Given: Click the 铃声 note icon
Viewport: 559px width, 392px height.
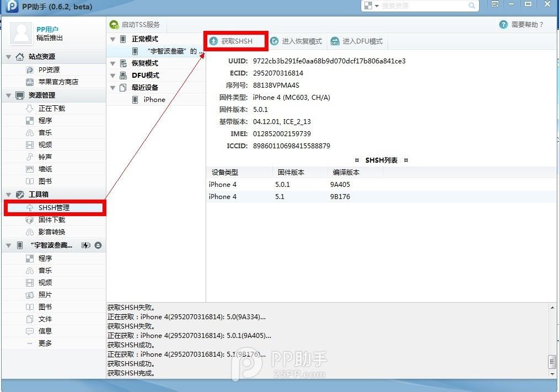Looking at the screenshot, I should pyautogui.click(x=30, y=157).
